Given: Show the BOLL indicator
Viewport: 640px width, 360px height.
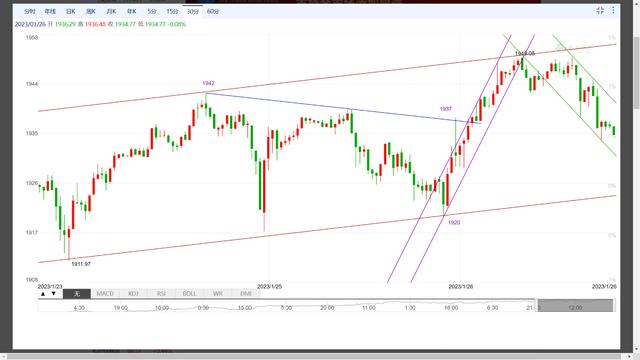Looking at the screenshot, I should [189, 293].
